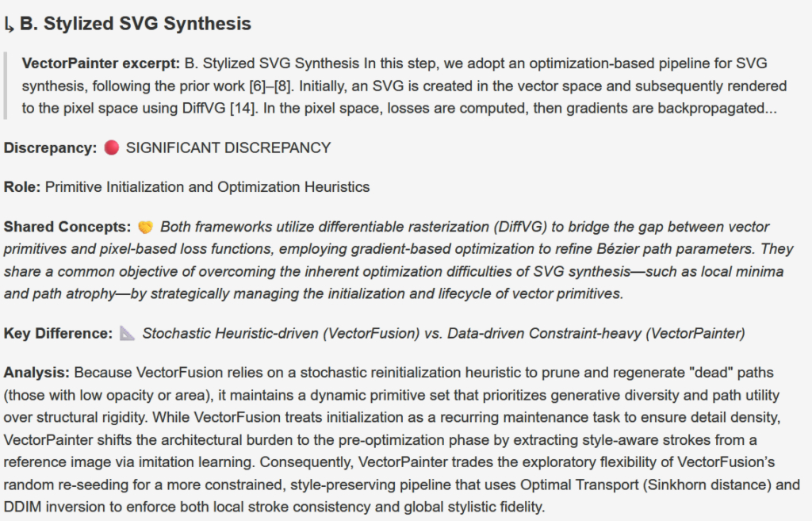This screenshot has width=812, height=521.
Task: Click the 'Discrepancy:' bold label
Action: (x=50, y=148)
